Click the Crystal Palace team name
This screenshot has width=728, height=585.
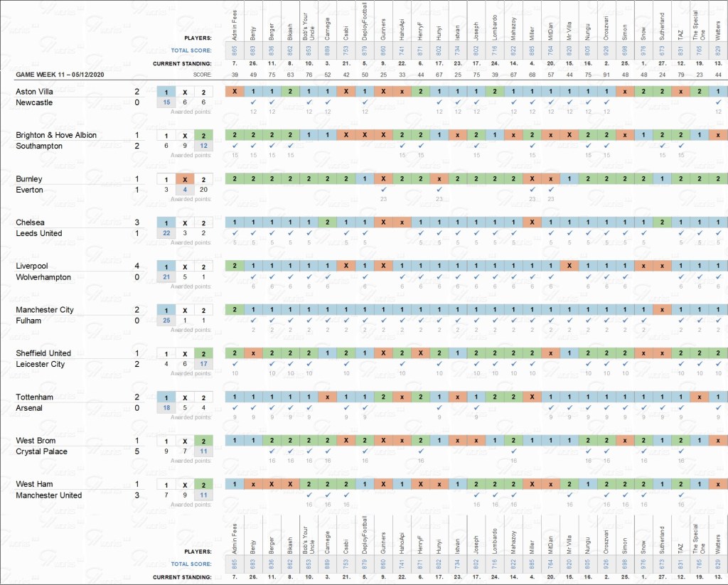[43, 451]
